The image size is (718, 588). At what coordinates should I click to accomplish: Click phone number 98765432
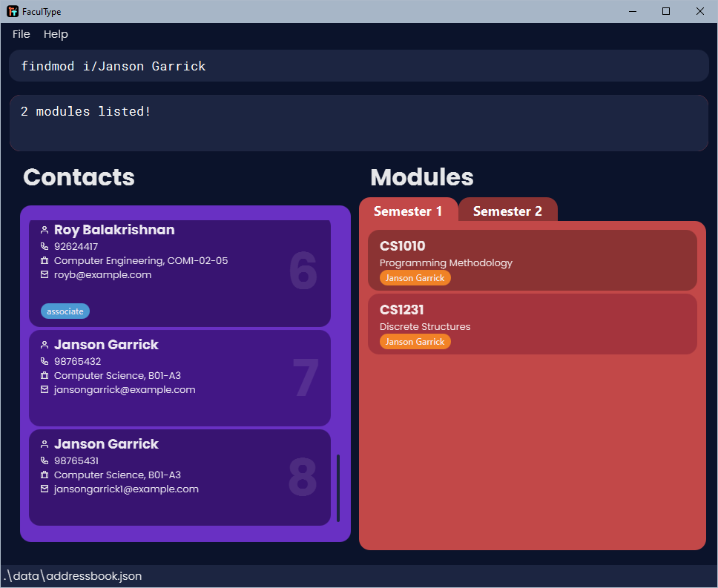pyautogui.click(x=77, y=361)
